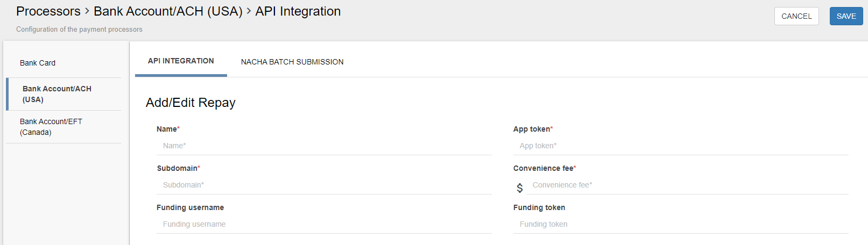Click the App token input field

point(681,146)
